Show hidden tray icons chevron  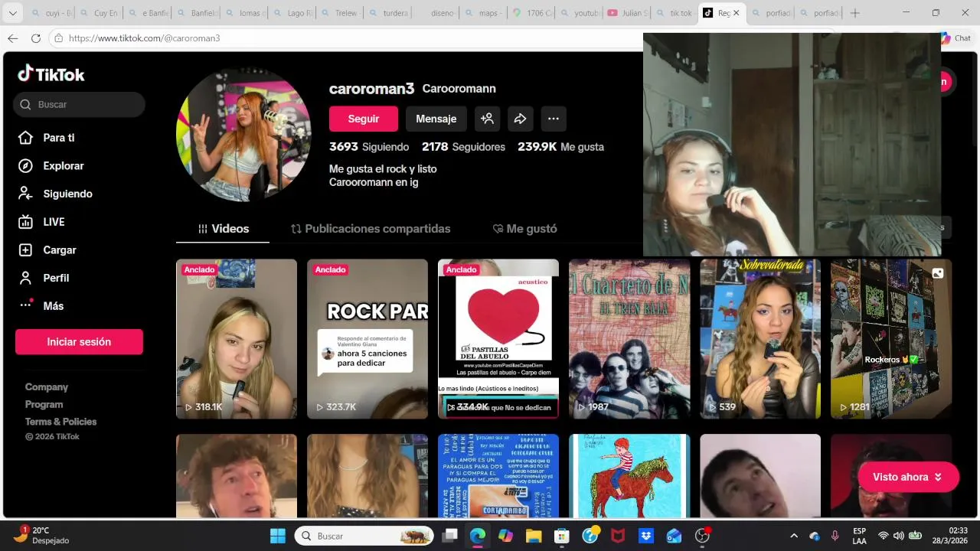click(794, 536)
